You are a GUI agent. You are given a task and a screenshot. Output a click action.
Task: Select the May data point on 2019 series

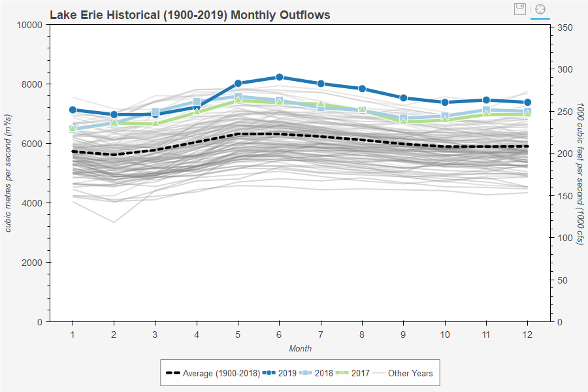[237, 83]
